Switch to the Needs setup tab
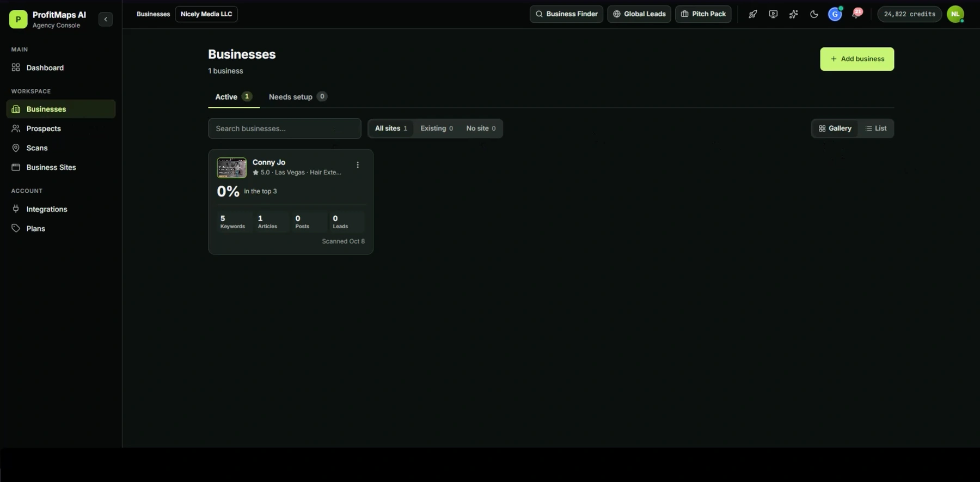 click(x=298, y=97)
